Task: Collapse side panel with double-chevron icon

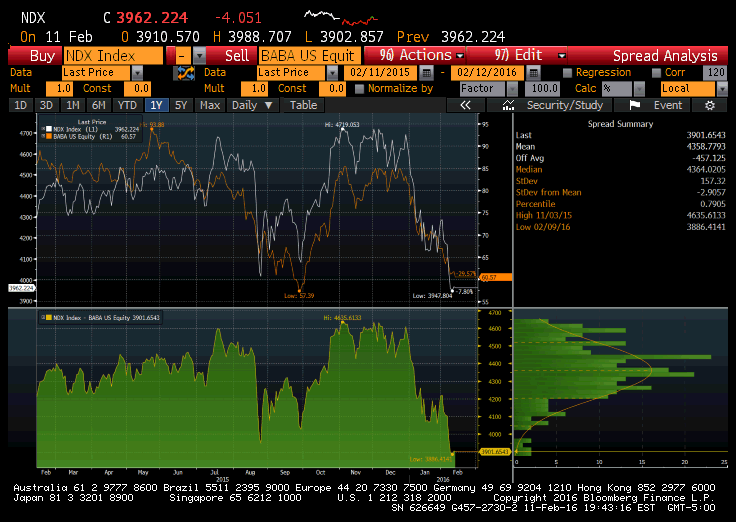Action: point(465,105)
